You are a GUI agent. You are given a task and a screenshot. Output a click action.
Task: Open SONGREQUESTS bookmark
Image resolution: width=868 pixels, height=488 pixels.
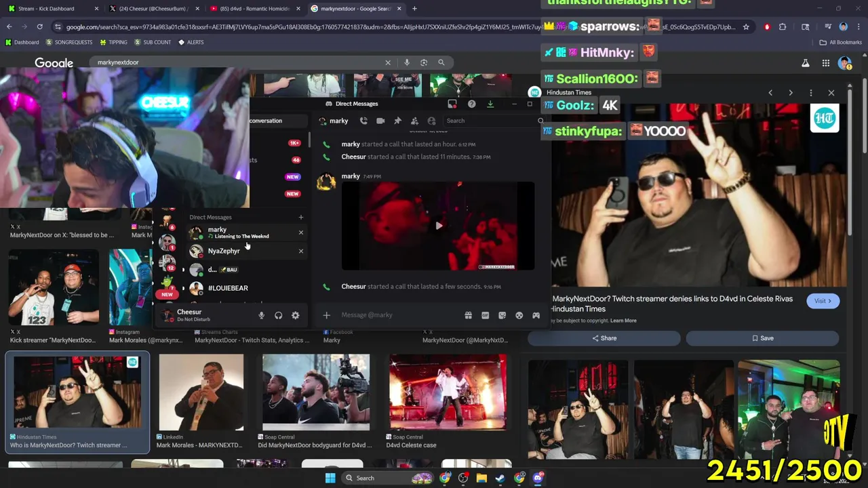point(68,42)
